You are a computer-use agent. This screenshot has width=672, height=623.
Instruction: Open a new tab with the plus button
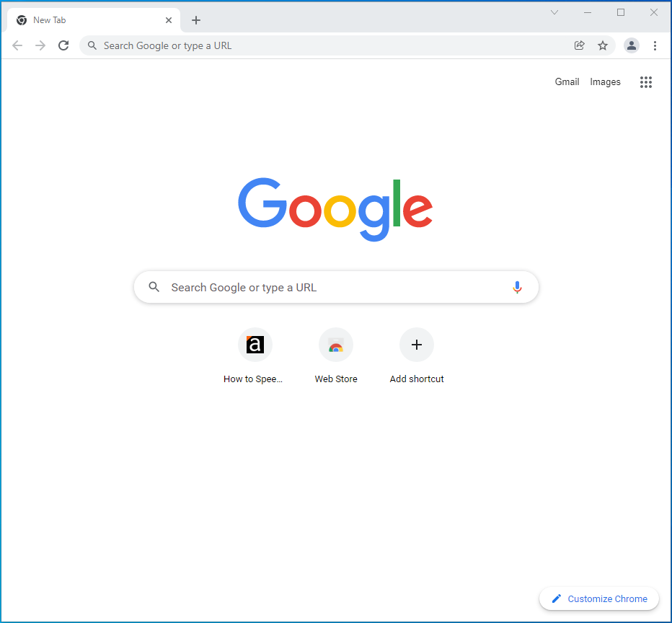point(196,19)
